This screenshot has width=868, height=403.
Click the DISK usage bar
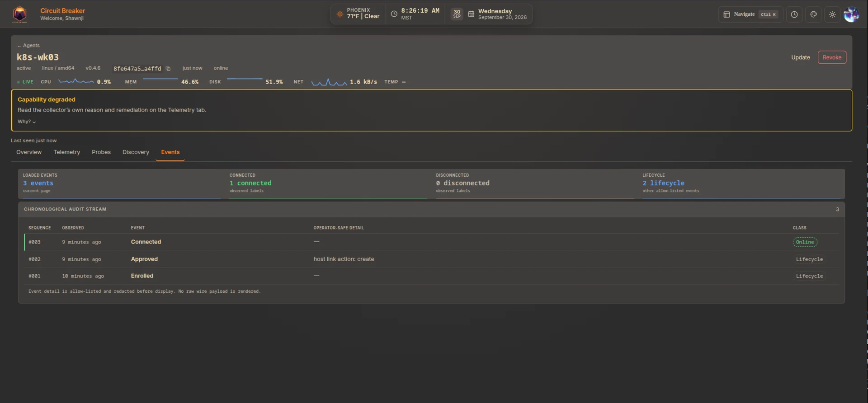click(245, 79)
